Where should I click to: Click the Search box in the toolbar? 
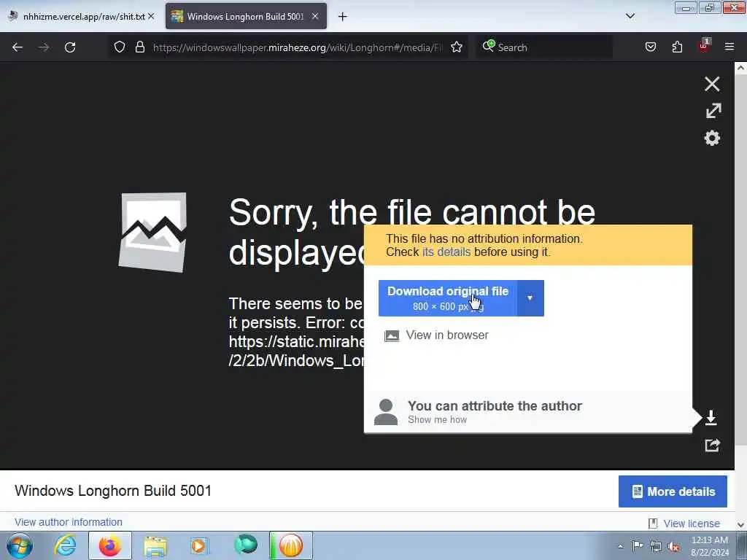[x=544, y=47]
